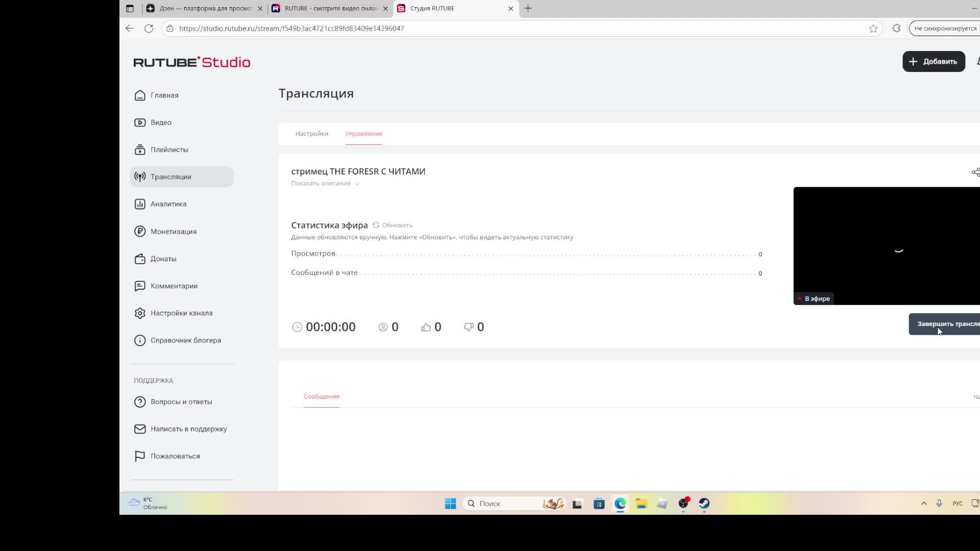Screen dimensions: 980x551
Task: Click the Добавить button
Action: pos(933,61)
